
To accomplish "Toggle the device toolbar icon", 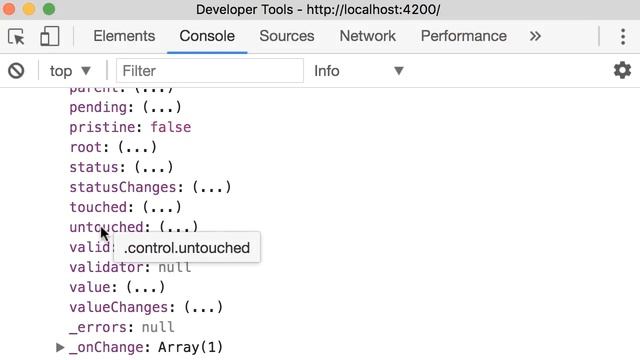I will click(50, 36).
